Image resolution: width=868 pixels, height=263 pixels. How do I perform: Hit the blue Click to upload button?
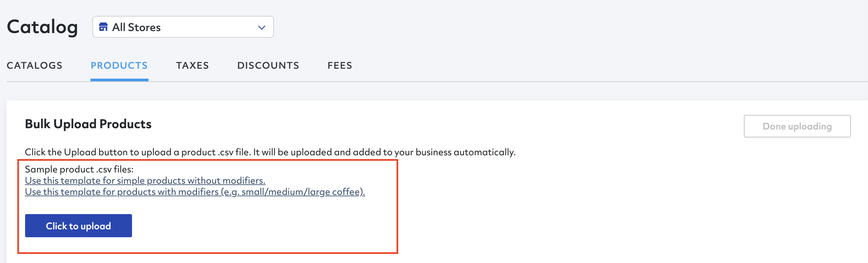tap(79, 226)
